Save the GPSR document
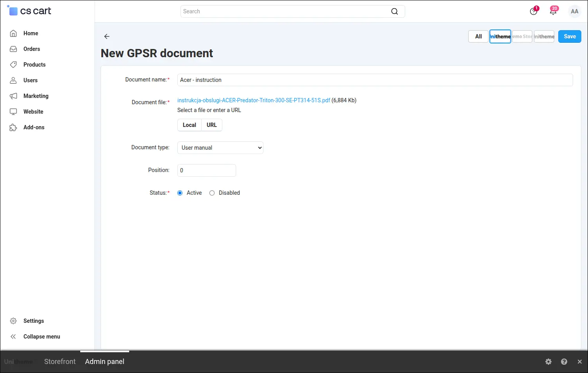 point(570,36)
